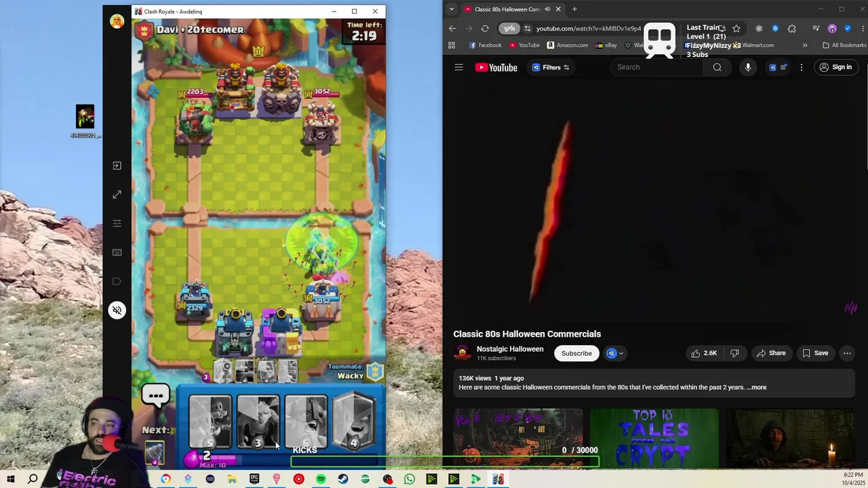The image size is (868, 488).
Task: Open YouTube three-dot settings menu
Action: (801, 67)
